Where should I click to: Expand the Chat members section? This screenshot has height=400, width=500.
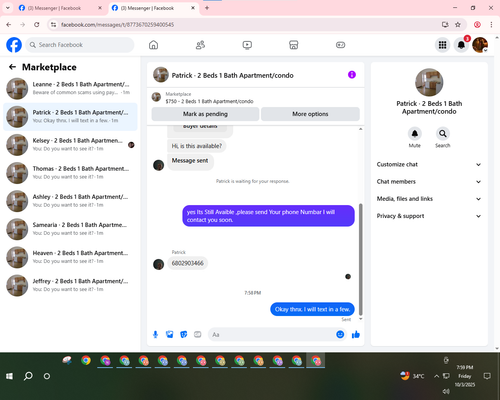tap(429, 182)
